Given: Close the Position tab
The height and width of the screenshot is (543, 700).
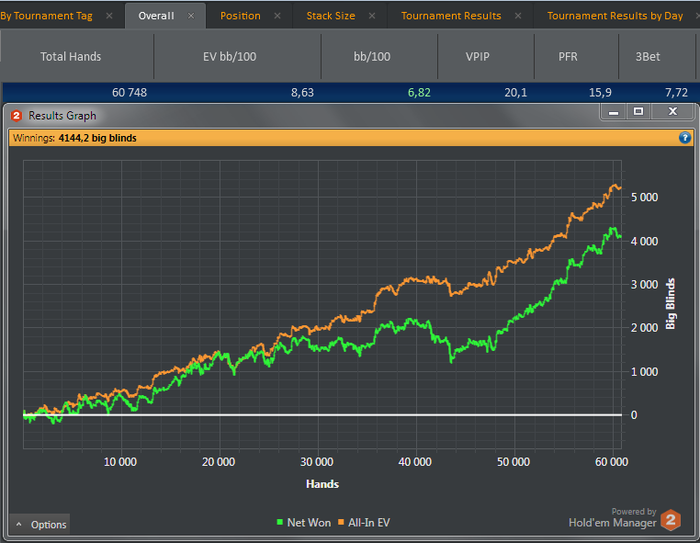Looking at the screenshot, I should [x=277, y=16].
